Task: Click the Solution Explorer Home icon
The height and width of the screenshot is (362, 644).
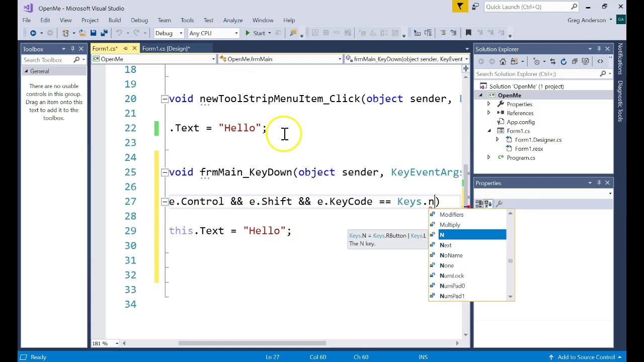Action: tap(503, 61)
